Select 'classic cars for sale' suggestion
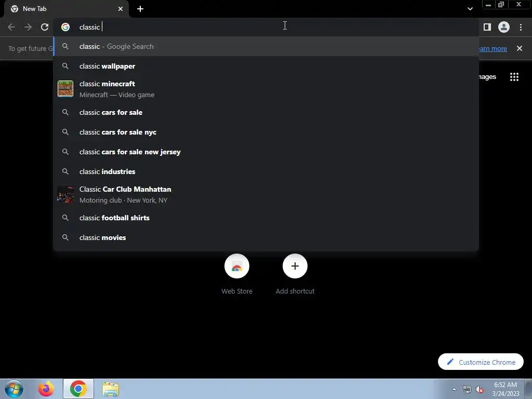This screenshot has height=399, width=532. coord(266,112)
